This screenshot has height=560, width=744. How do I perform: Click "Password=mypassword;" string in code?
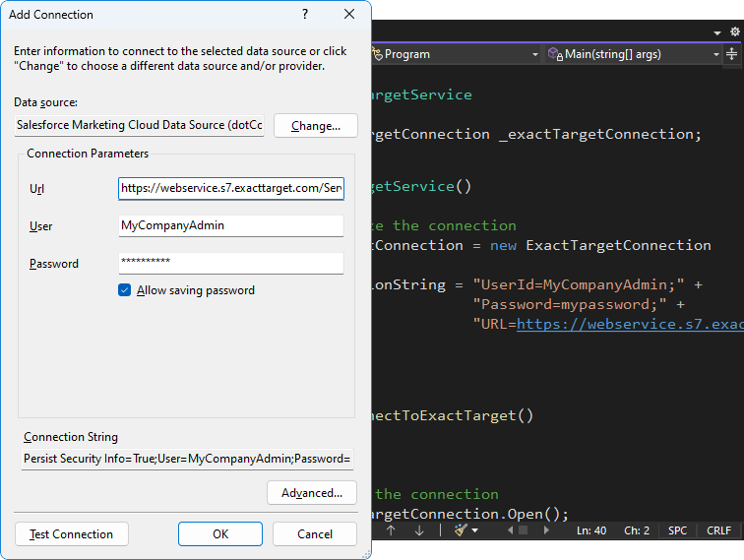tap(570, 304)
